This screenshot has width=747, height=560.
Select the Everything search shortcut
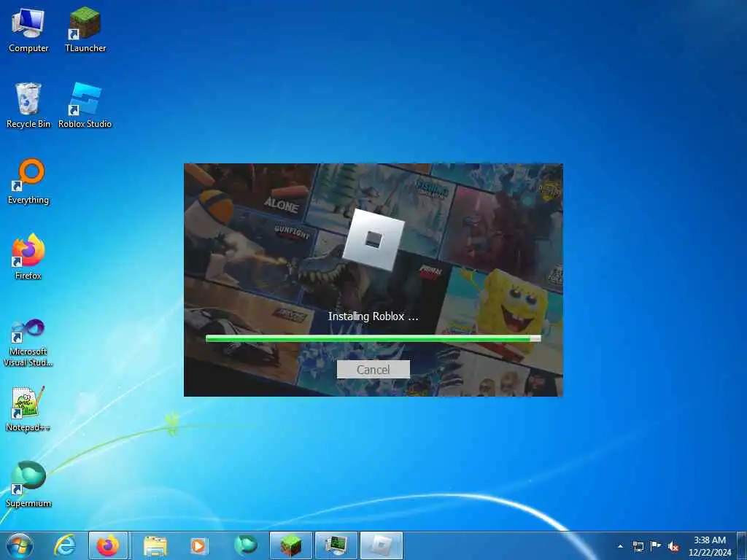pyautogui.click(x=28, y=182)
